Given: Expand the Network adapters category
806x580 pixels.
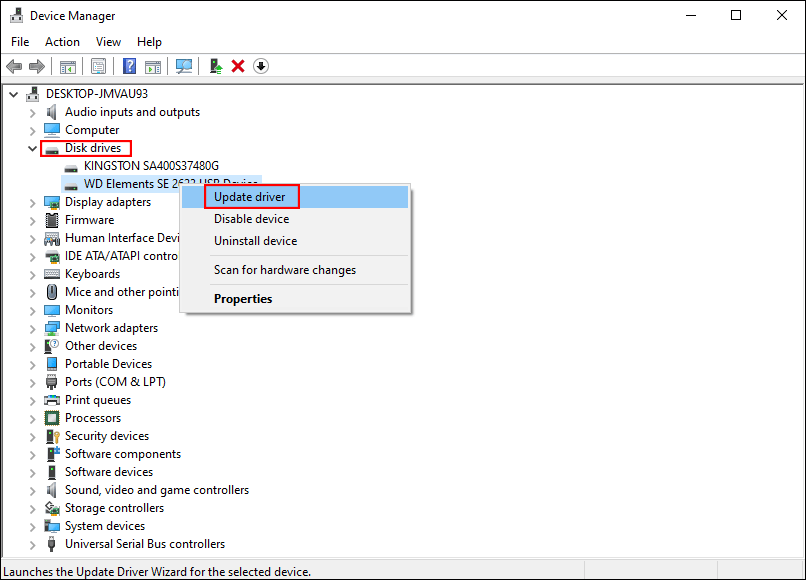Looking at the screenshot, I should point(33,328).
